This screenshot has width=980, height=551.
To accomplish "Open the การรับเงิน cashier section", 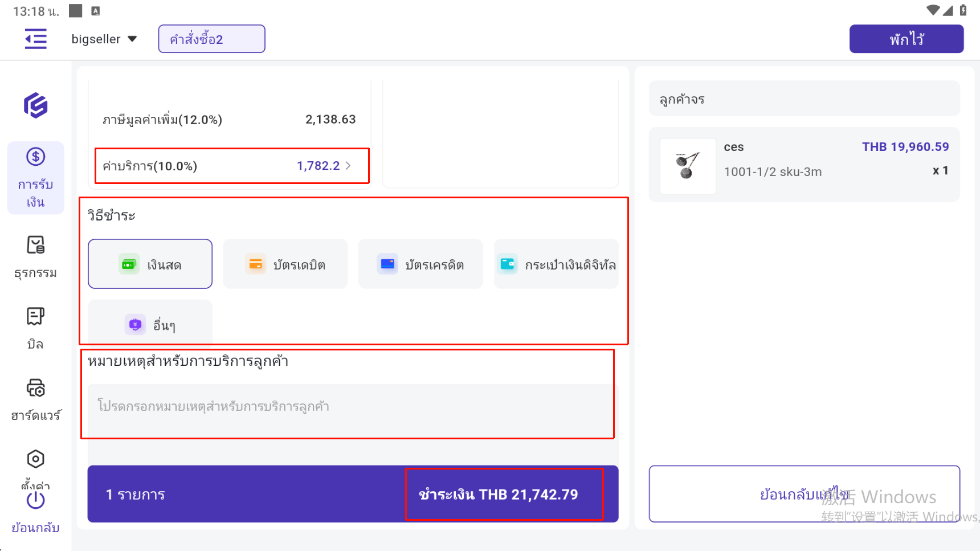I will 35,177.
